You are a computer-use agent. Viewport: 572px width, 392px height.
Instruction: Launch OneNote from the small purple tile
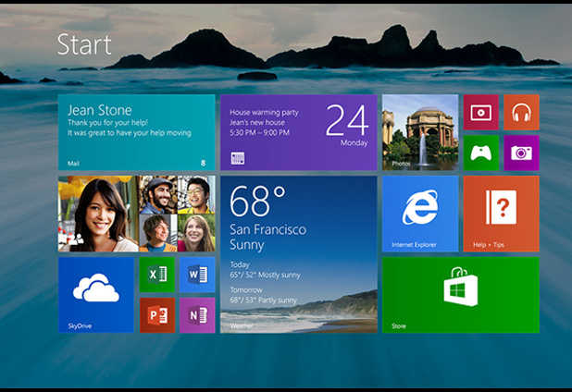click(196, 314)
